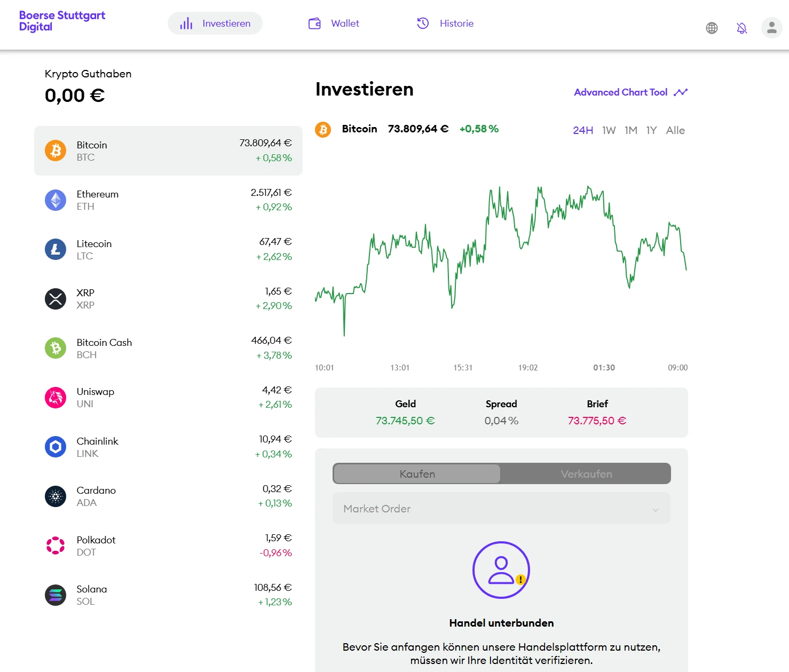The image size is (789, 672).
Task: Click the Bitcoin Cash change +3,78 %
Action: tap(274, 355)
